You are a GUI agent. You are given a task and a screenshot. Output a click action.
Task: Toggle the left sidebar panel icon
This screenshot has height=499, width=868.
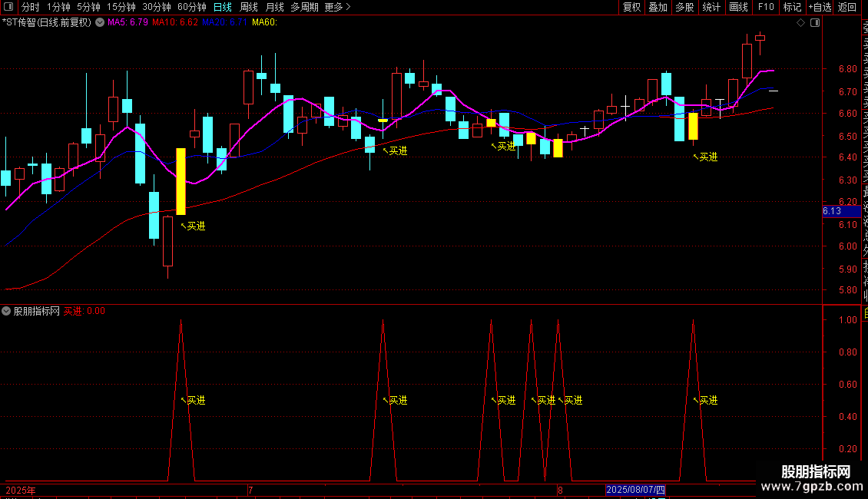pos(8,7)
